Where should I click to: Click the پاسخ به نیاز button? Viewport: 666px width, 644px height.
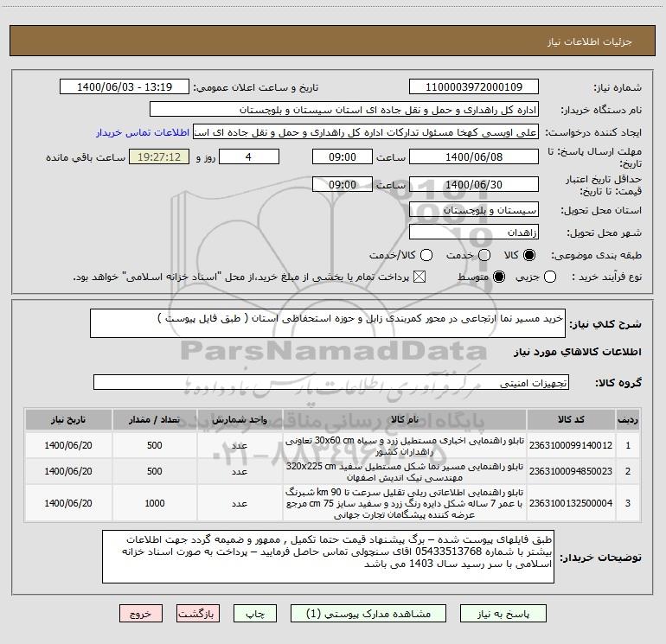503,614
